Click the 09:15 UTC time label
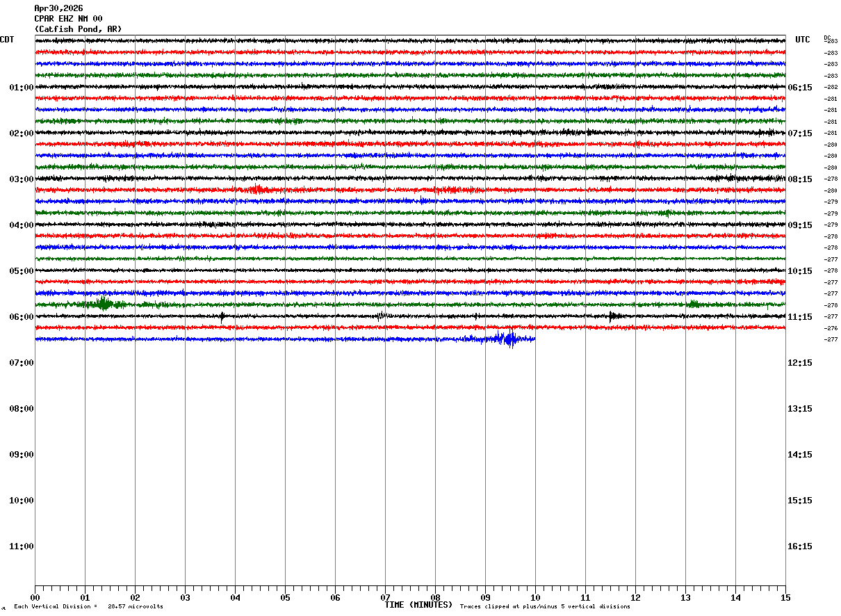The height and width of the screenshot is (616, 841). [800, 225]
